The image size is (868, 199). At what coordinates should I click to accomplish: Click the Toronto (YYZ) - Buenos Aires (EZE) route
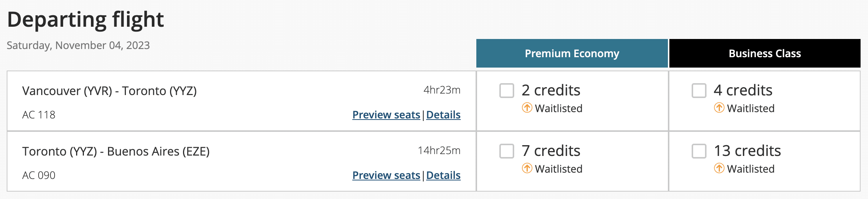tap(116, 151)
